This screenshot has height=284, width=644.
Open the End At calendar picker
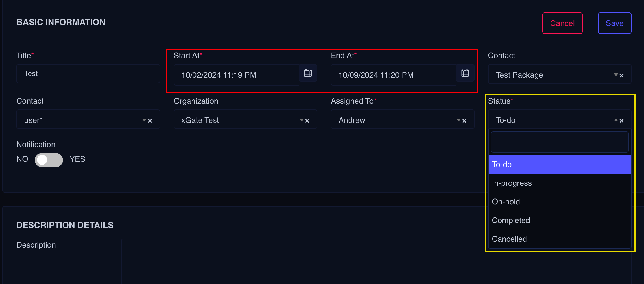pos(465,73)
